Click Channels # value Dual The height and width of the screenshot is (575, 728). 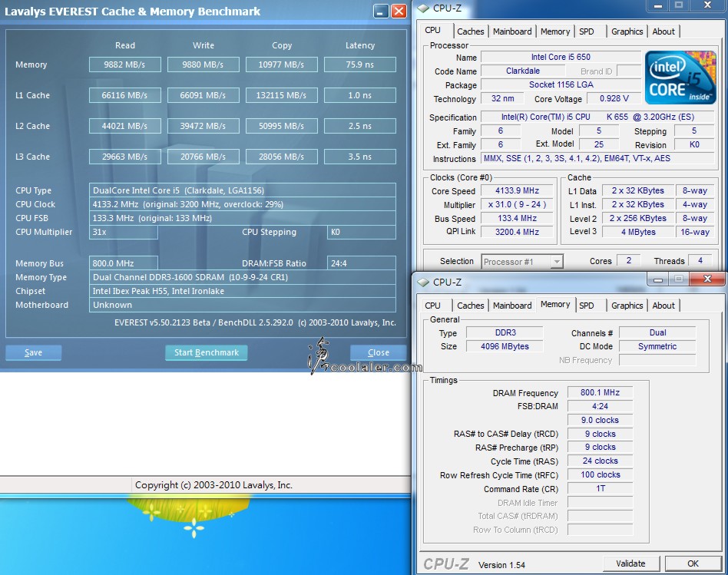point(657,332)
